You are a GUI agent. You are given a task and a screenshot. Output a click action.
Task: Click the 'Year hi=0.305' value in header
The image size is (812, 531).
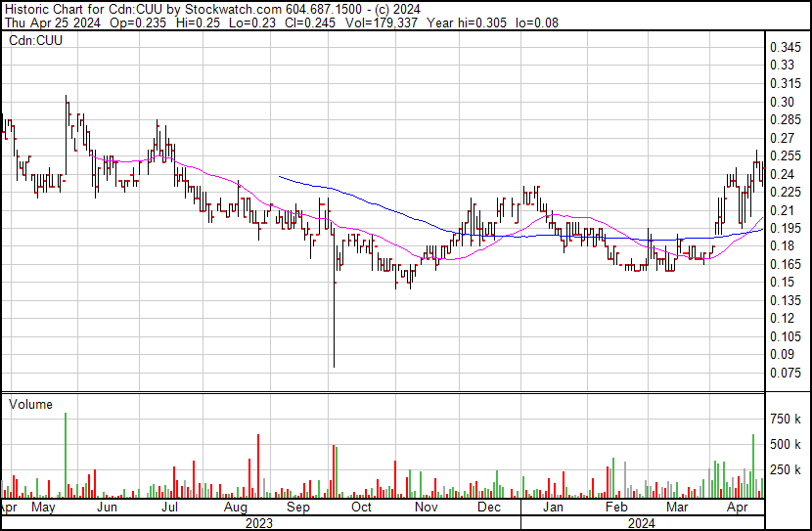pos(467,22)
